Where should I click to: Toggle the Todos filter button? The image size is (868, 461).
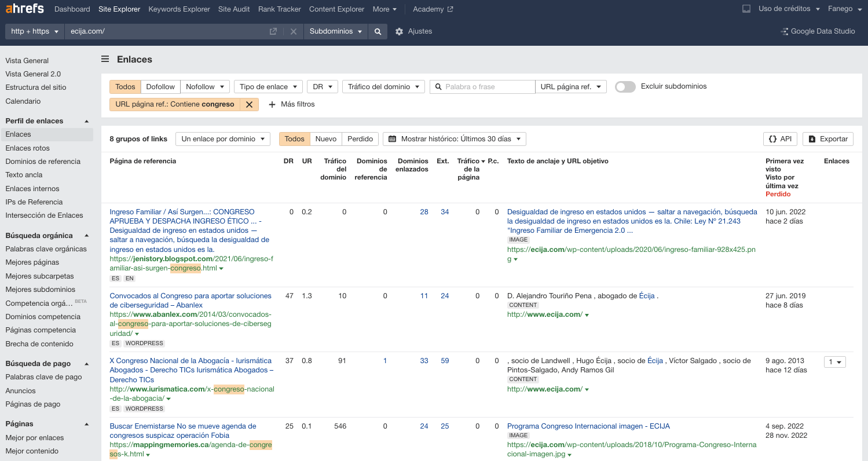click(x=124, y=86)
